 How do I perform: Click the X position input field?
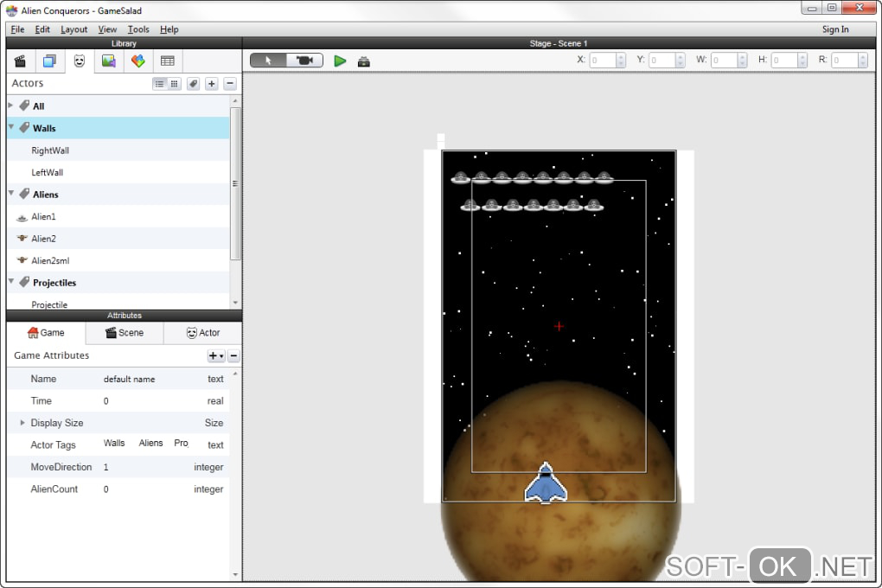click(603, 61)
